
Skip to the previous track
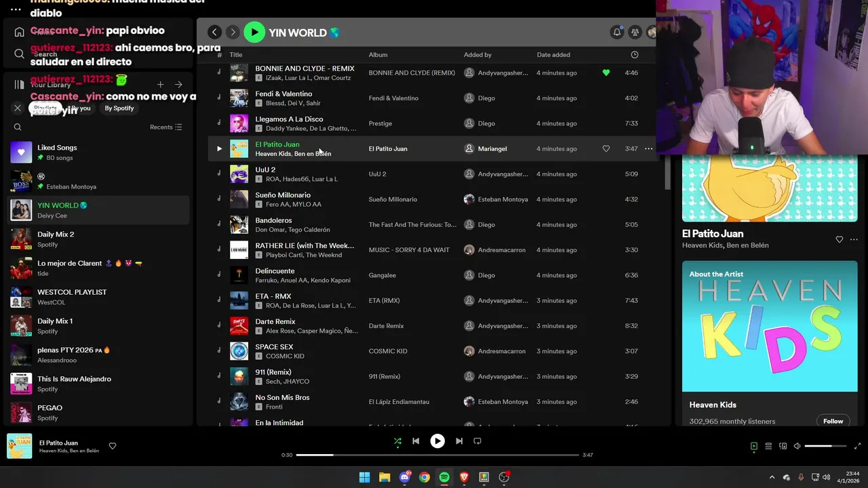point(416,441)
